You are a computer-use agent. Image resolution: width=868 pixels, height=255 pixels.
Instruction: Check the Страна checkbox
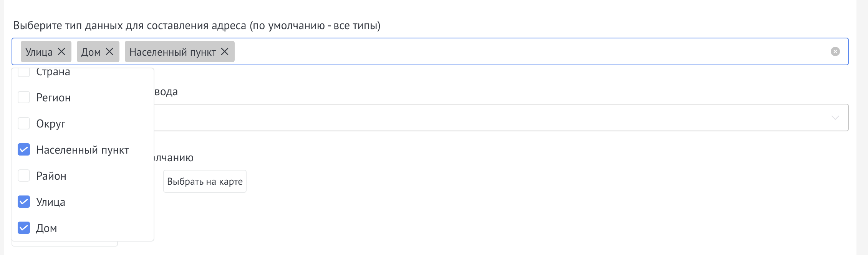[24, 72]
